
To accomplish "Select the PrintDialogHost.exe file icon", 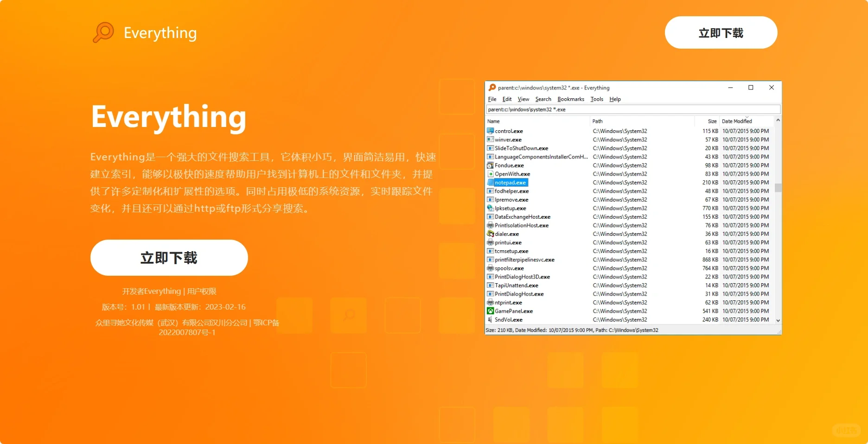I will [490, 294].
